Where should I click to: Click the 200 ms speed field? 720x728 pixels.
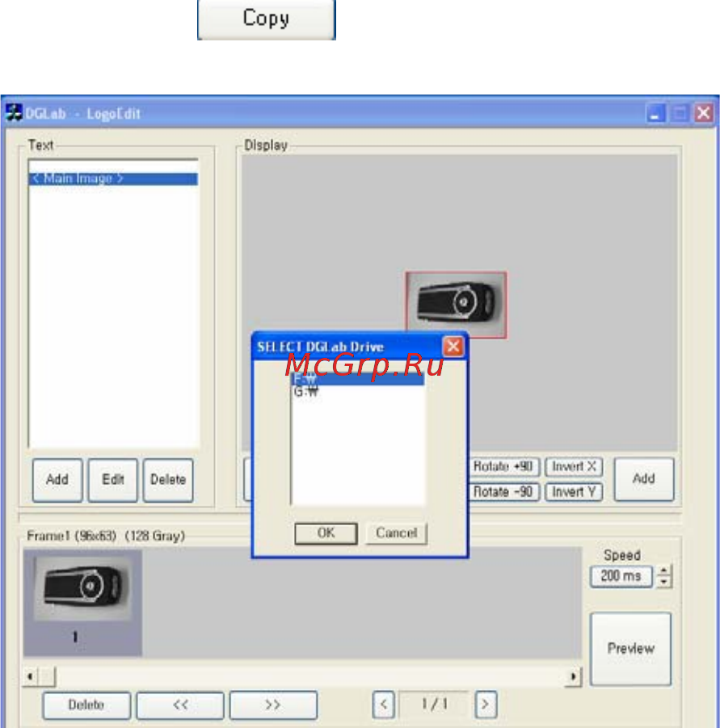pos(621,576)
